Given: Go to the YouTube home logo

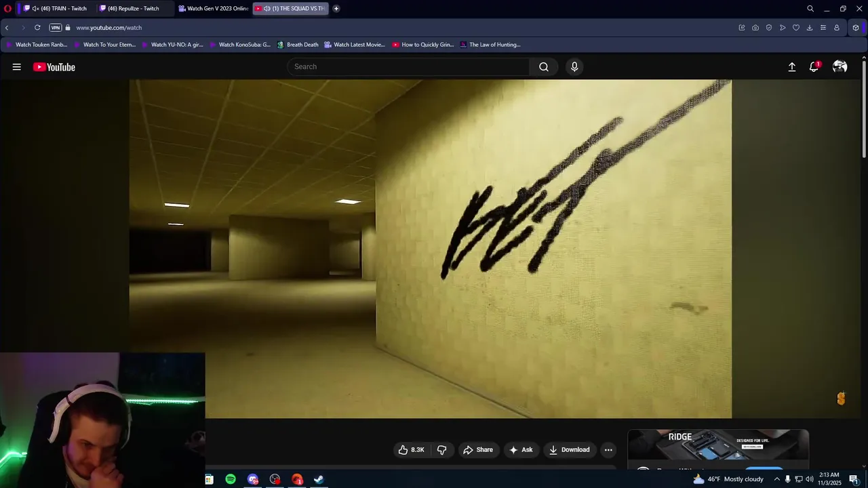Looking at the screenshot, I should [x=54, y=67].
